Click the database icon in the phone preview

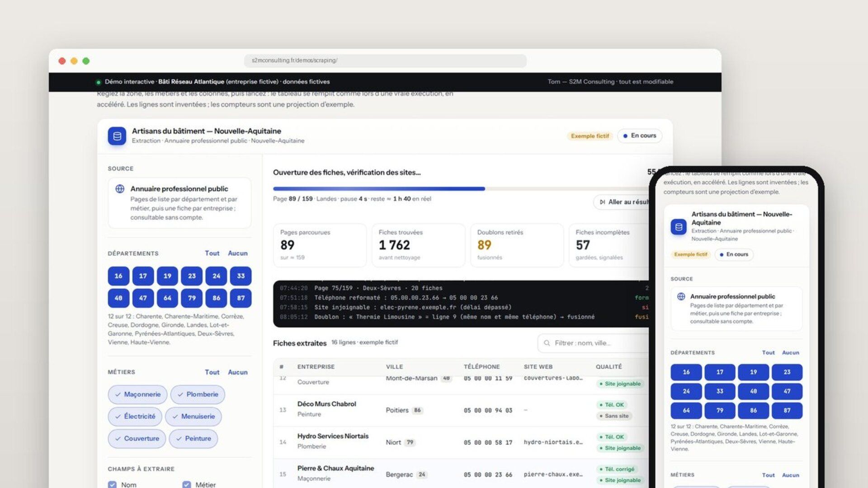[679, 227]
